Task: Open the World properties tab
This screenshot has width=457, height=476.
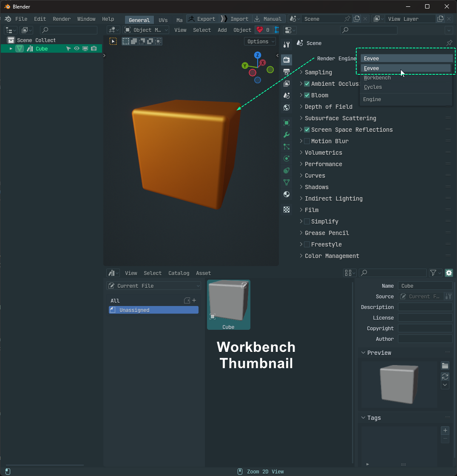Action: (x=287, y=108)
